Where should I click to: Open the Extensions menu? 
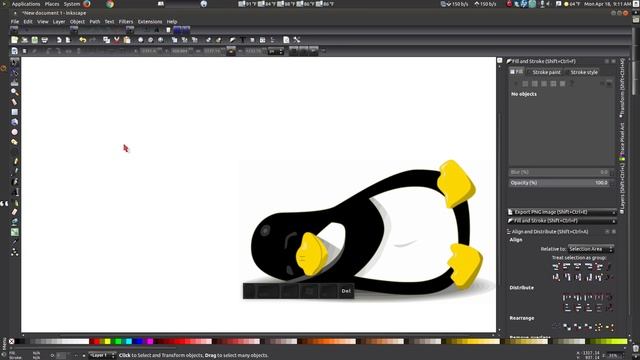(150, 22)
